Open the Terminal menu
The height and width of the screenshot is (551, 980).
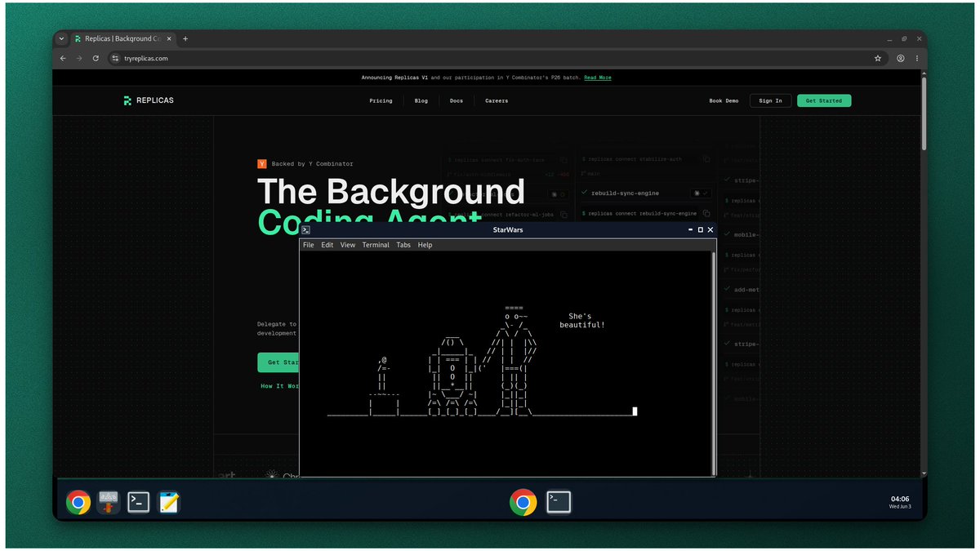(x=376, y=245)
